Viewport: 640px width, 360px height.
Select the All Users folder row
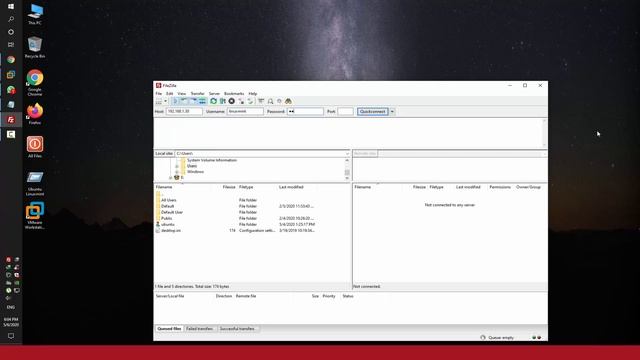coord(252,200)
